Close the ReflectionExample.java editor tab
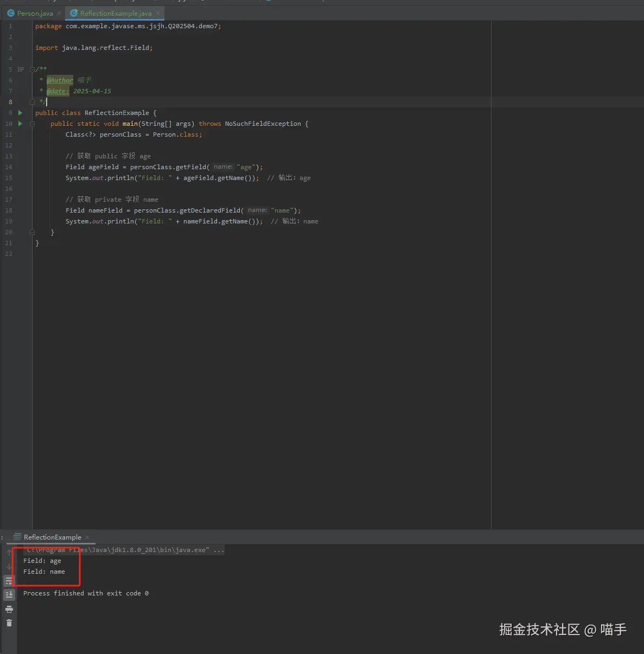 tap(158, 13)
